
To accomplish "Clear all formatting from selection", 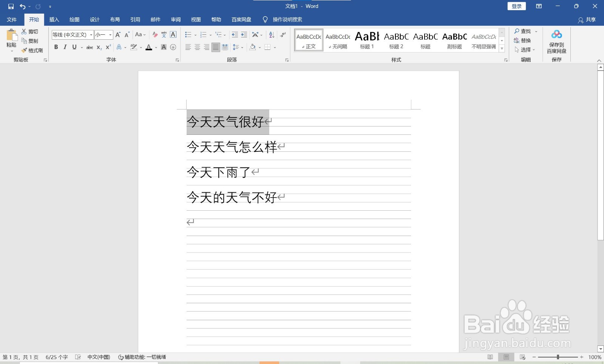I will (x=155, y=35).
